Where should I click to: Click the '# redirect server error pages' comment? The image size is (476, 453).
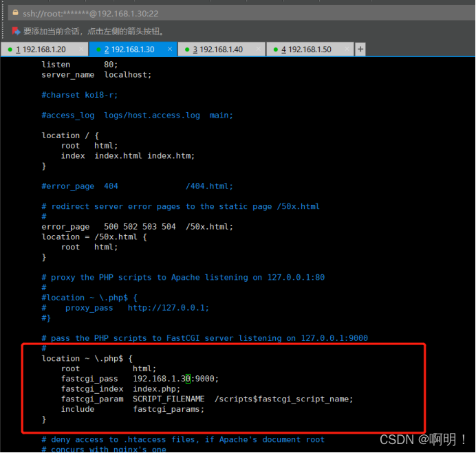click(180, 207)
